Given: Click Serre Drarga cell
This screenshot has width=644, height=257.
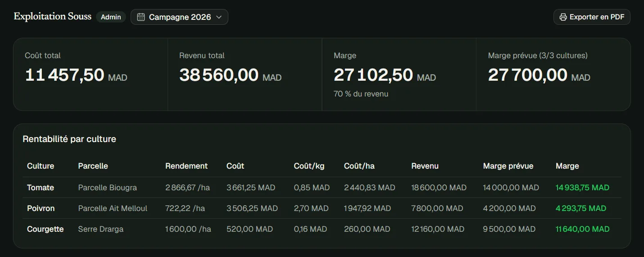Looking at the screenshot, I should (100, 229).
